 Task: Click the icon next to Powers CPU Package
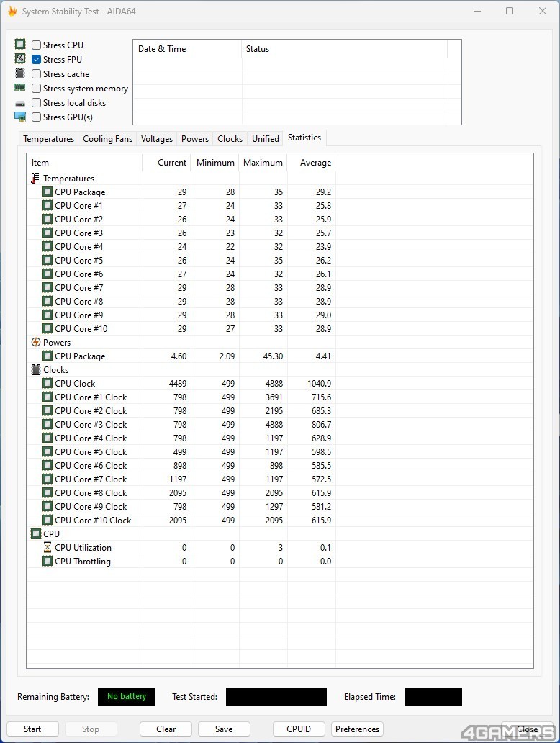pyautogui.click(x=48, y=356)
